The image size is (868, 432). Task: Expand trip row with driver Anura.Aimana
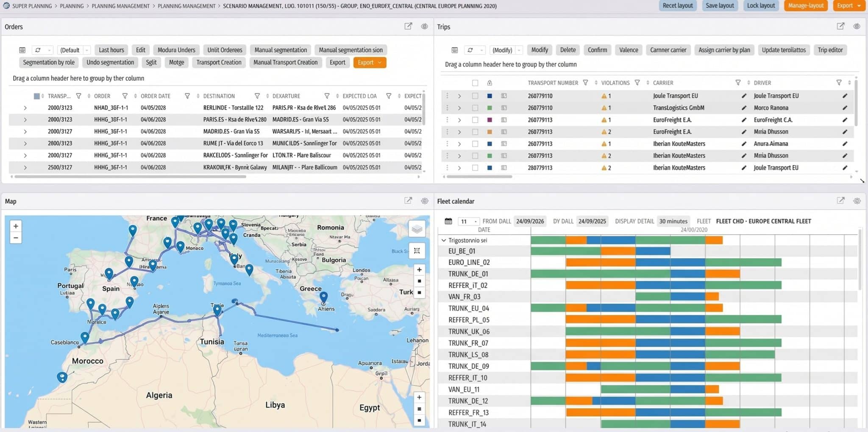pyautogui.click(x=459, y=144)
